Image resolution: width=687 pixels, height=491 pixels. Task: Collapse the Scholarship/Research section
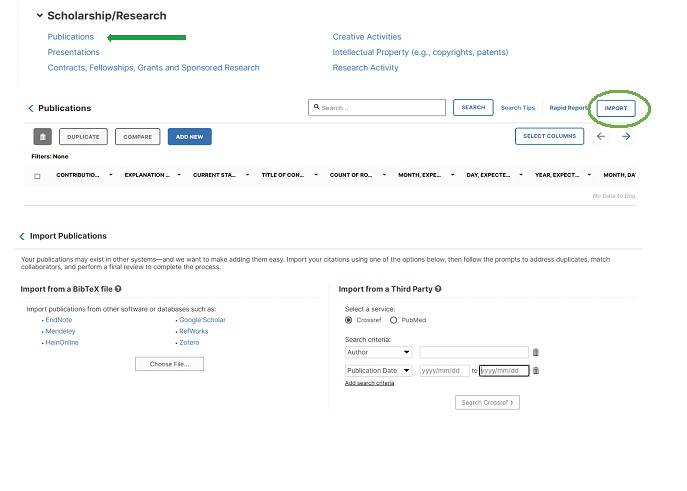click(39, 16)
